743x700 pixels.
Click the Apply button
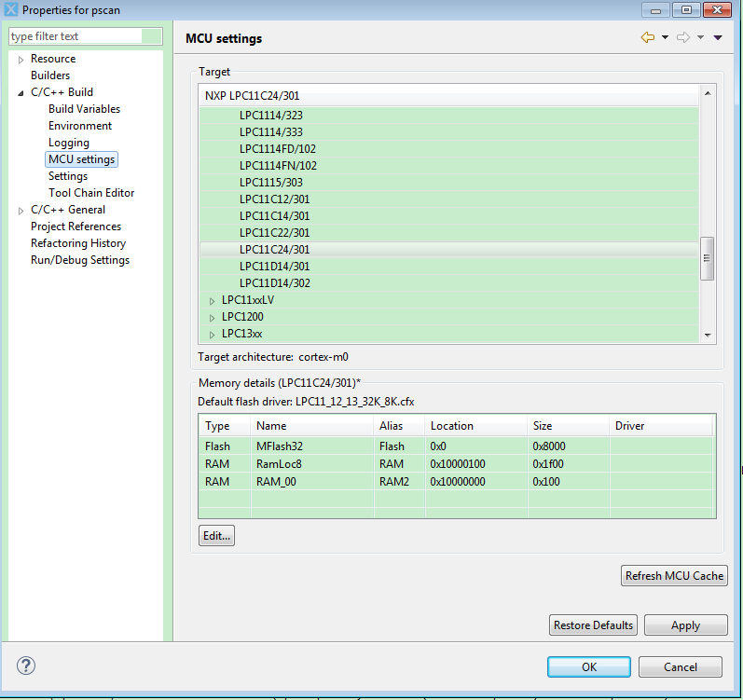(685, 625)
